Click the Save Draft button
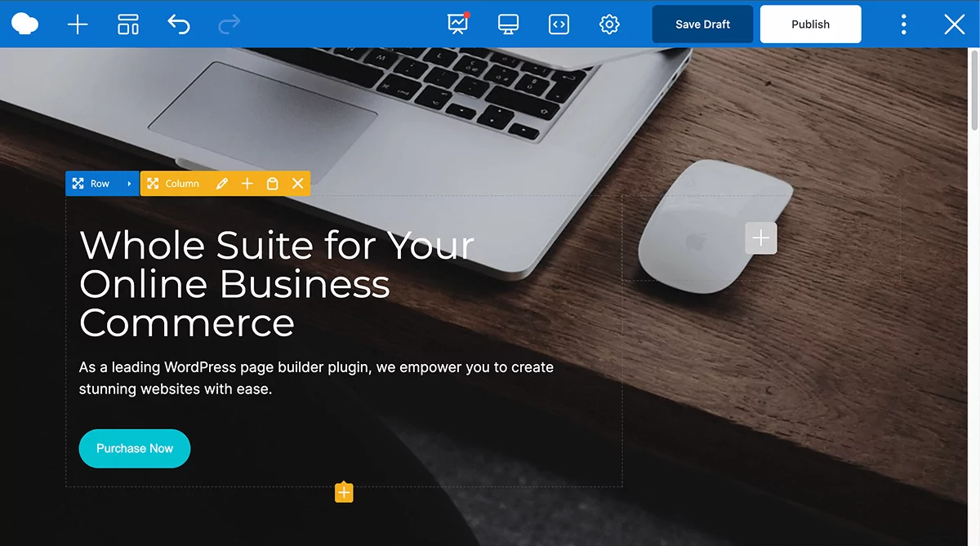 point(702,24)
